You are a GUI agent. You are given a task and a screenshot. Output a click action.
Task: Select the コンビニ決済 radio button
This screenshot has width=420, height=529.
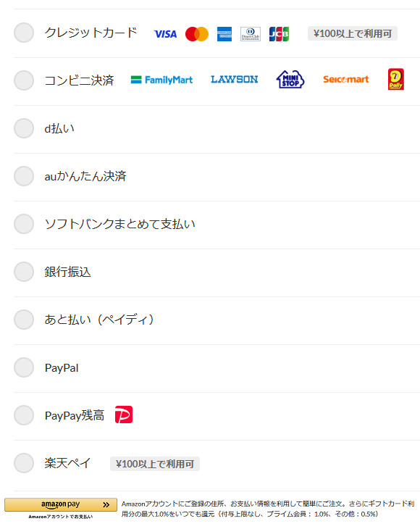pyautogui.click(x=24, y=80)
